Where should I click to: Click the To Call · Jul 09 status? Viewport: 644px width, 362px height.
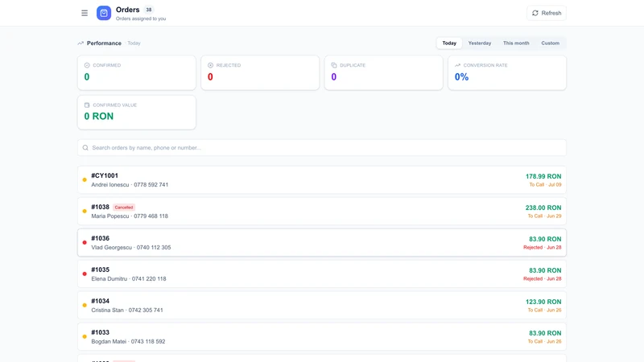[546, 185]
